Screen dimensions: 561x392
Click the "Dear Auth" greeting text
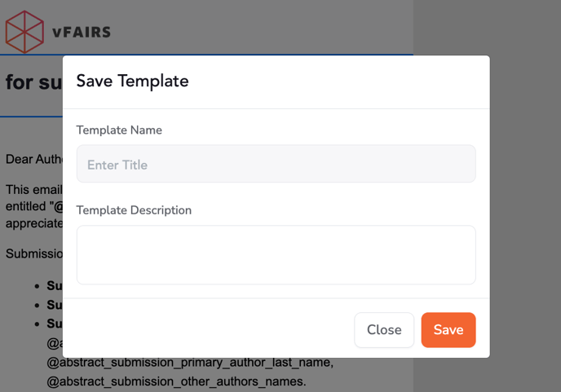tap(33, 159)
